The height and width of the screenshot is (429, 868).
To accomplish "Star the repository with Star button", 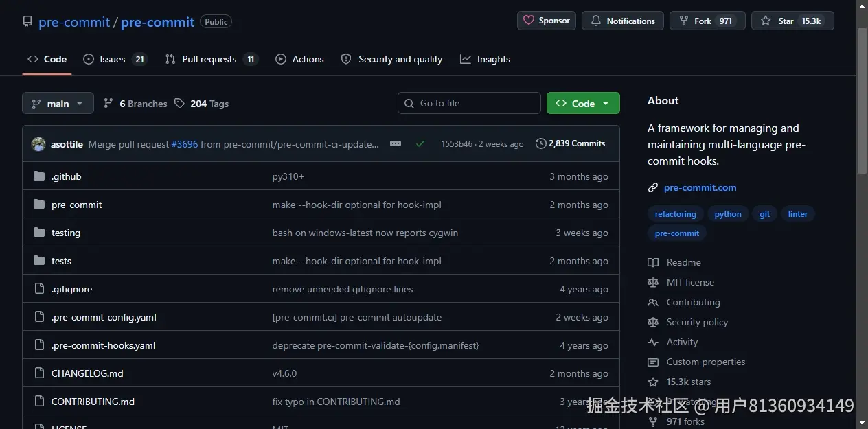I will [x=792, y=21].
